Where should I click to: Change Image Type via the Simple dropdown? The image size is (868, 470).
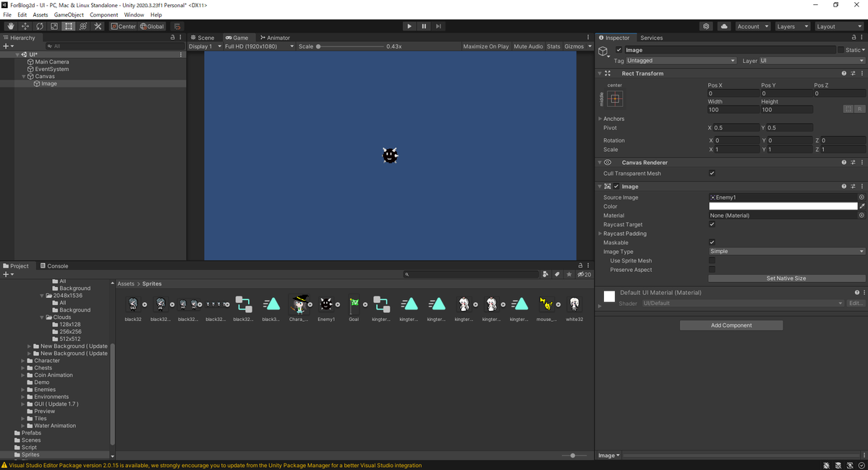[785, 251]
